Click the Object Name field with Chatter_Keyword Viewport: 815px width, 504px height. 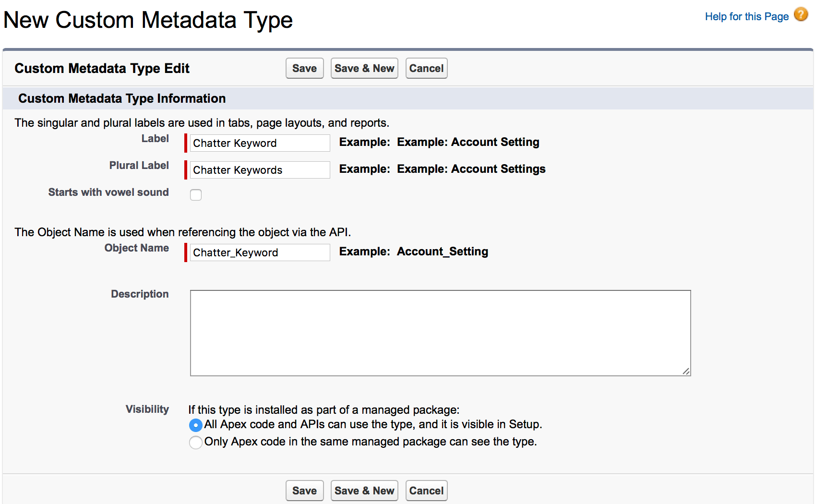[260, 252]
